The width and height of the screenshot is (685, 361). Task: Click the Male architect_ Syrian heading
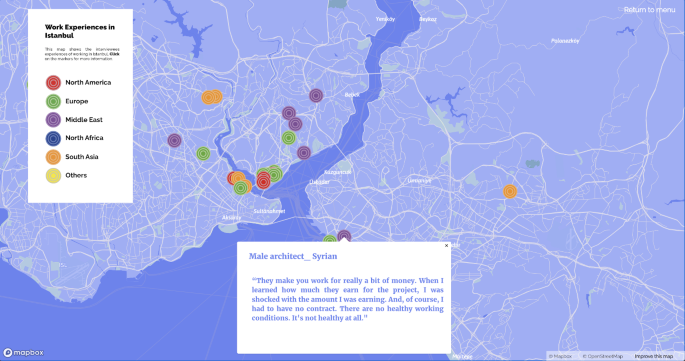[293, 256]
